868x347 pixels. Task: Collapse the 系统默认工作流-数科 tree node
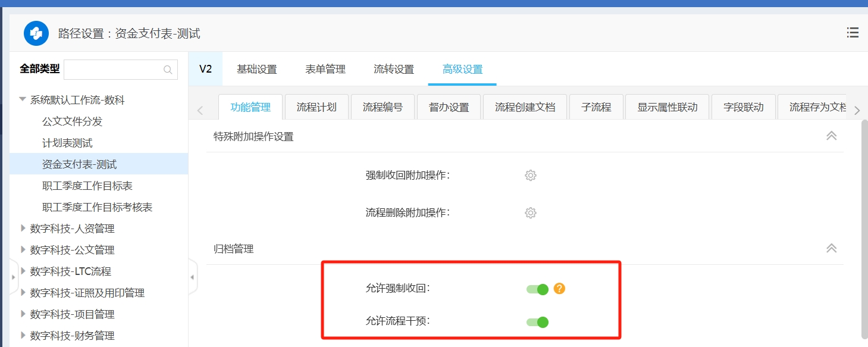(23, 100)
